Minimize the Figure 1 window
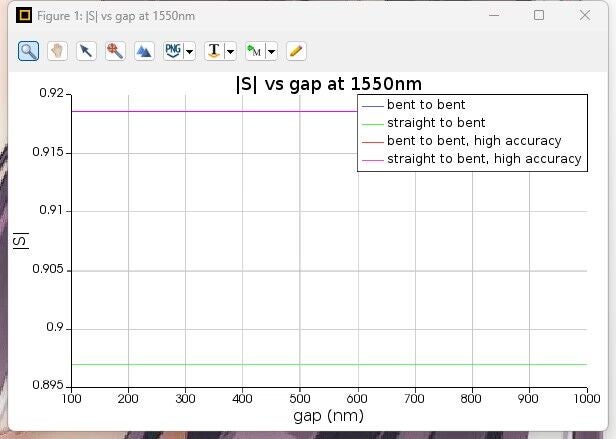 [494, 15]
